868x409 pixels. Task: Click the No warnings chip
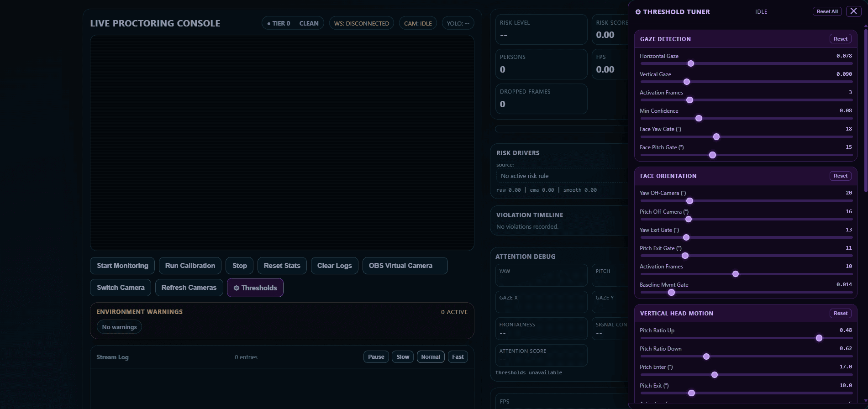tap(119, 327)
